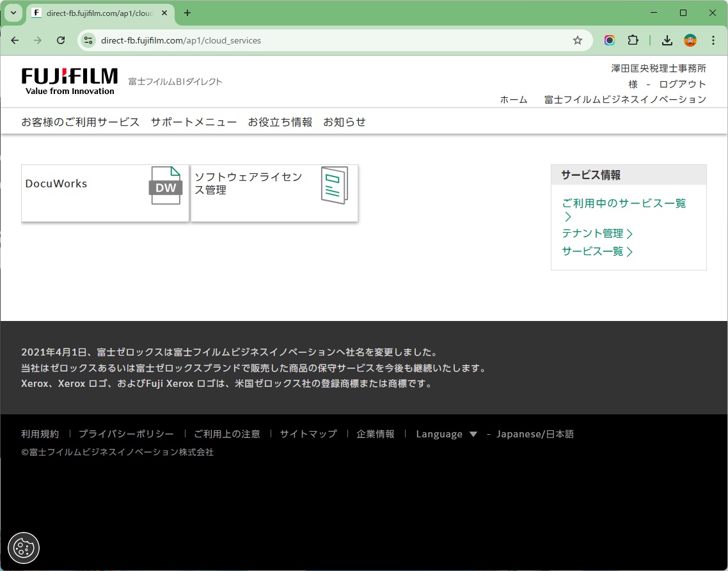
Task: Open the サポートメニュー menu
Action: (194, 122)
